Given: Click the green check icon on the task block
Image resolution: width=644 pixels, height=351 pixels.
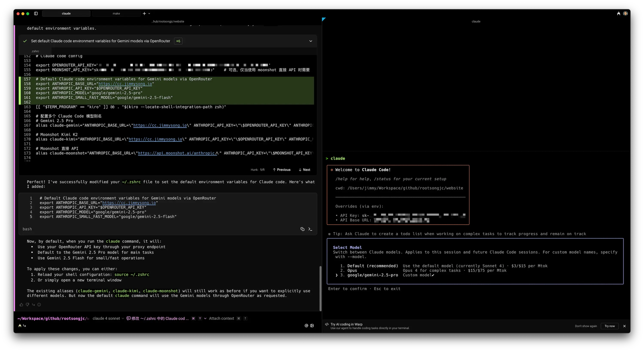Looking at the screenshot, I should coord(25,41).
